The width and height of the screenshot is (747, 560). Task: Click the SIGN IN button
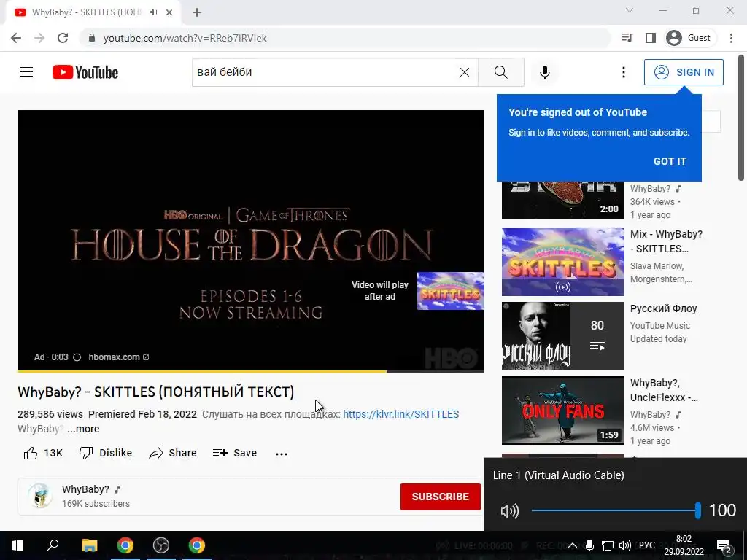tap(684, 72)
